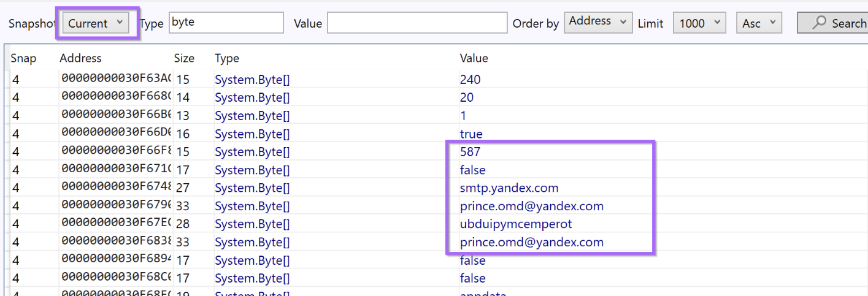Sort by the Address column header
The width and height of the screenshot is (868, 296).
(80, 58)
